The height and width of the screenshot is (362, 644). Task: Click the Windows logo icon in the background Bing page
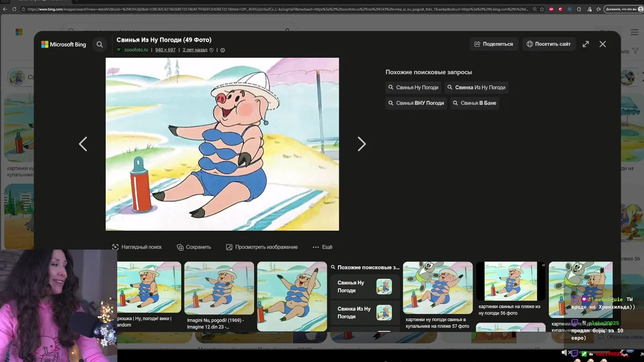point(19,32)
